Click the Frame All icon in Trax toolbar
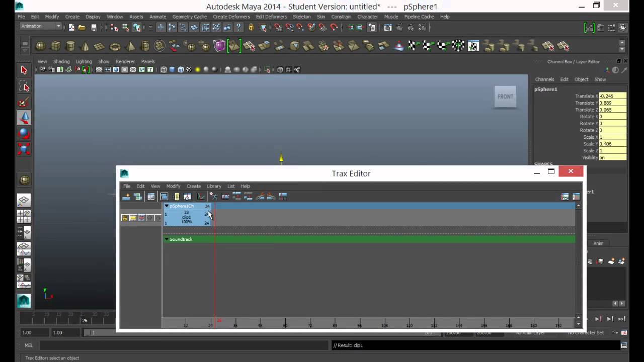The width and height of the screenshot is (644, 362). coord(164,197)
